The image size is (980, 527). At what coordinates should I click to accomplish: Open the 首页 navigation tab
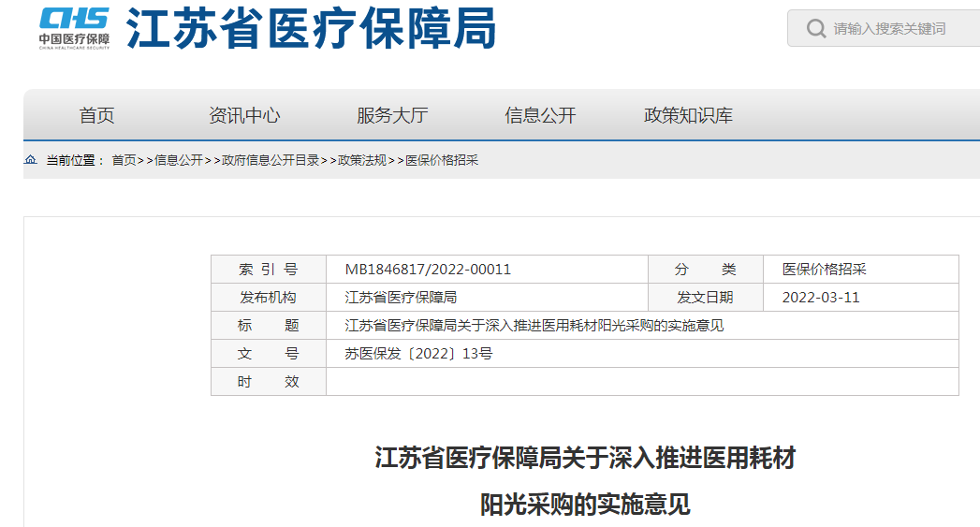click(96, 115)
